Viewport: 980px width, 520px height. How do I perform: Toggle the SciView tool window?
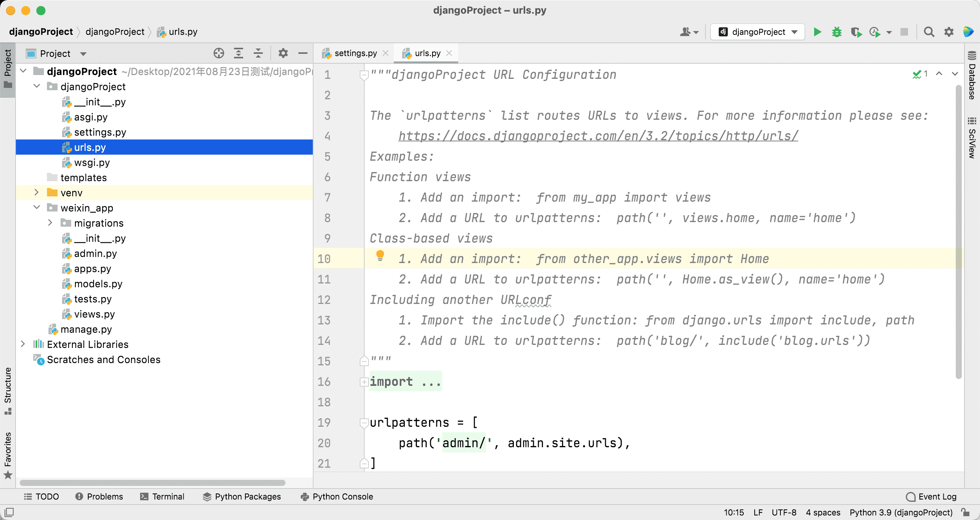click(x=972, y=138)
